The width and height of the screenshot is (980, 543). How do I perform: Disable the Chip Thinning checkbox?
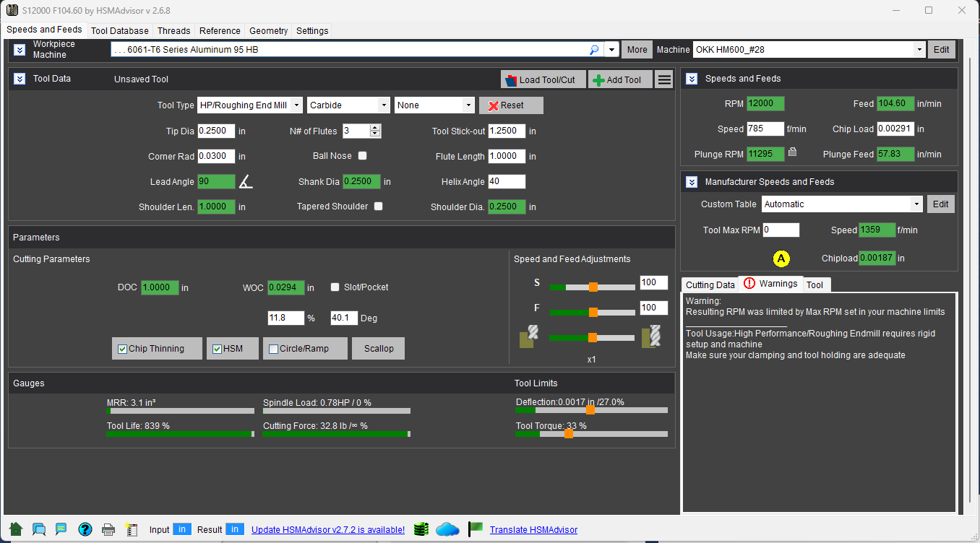122,349
